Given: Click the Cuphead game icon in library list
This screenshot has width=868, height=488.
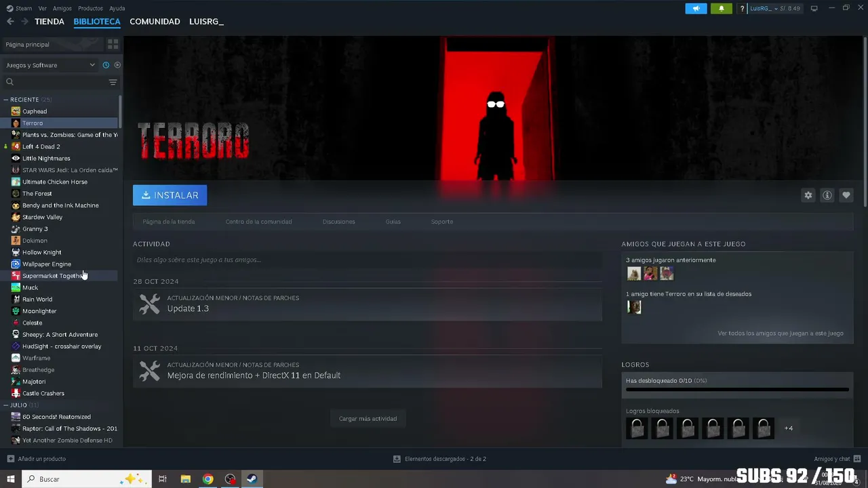Looking at the screenshot, I should point(16,111).
